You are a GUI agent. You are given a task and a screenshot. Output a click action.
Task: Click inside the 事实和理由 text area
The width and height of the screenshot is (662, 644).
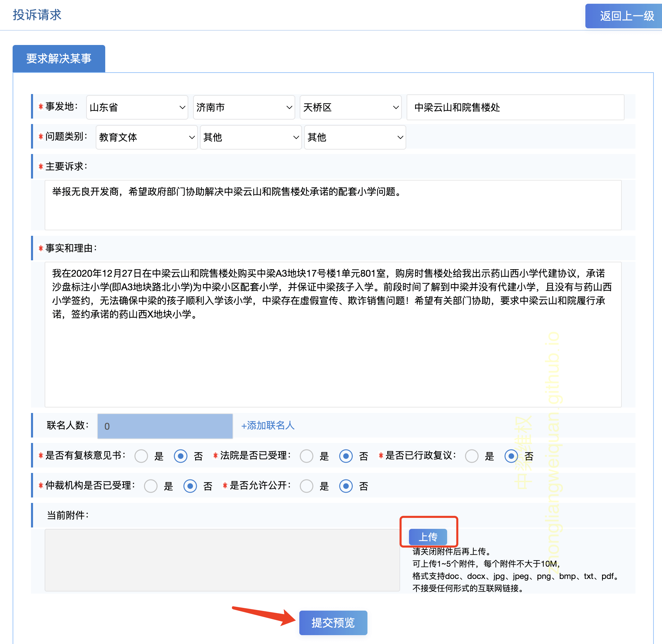pyautogui.click(x=333, y=335)
